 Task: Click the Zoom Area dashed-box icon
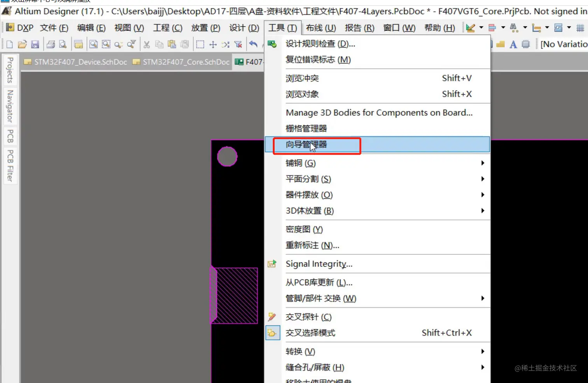point(106,45)
